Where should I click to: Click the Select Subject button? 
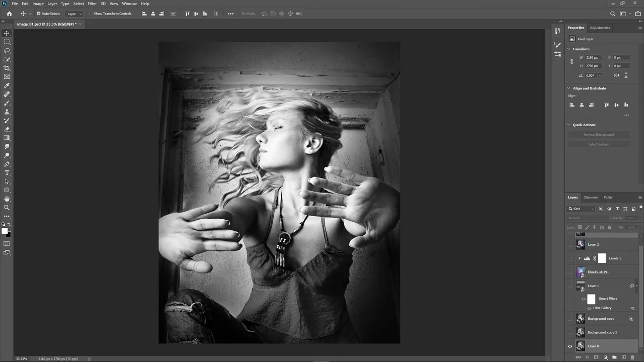[599, 144]
